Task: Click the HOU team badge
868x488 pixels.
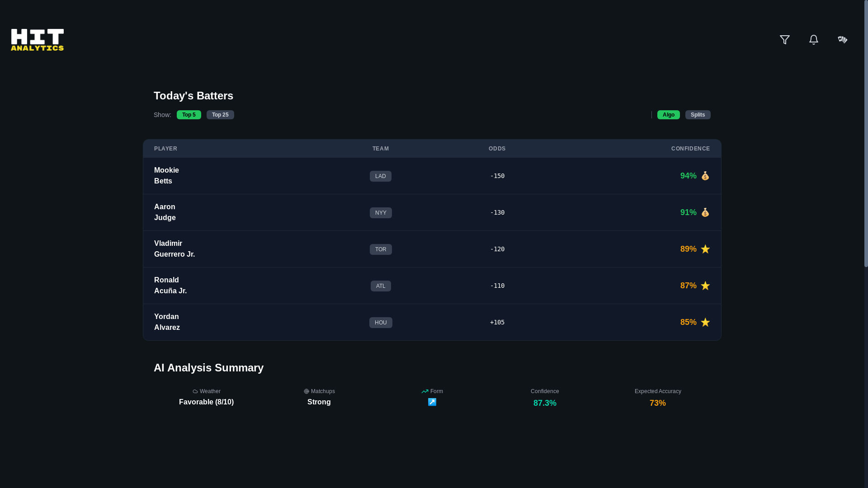Action: [381, 323]
